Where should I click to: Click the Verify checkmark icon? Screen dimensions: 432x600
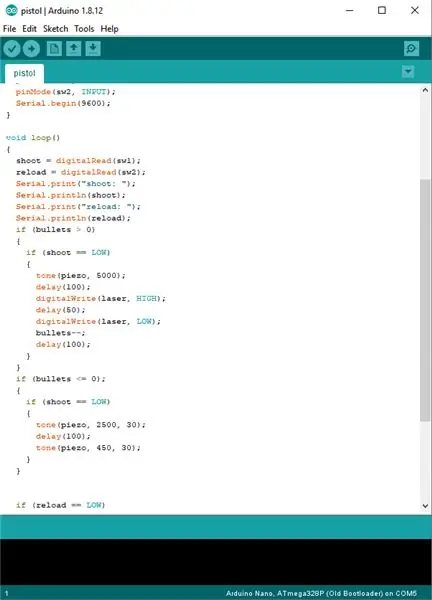click(x=12, y=49)
